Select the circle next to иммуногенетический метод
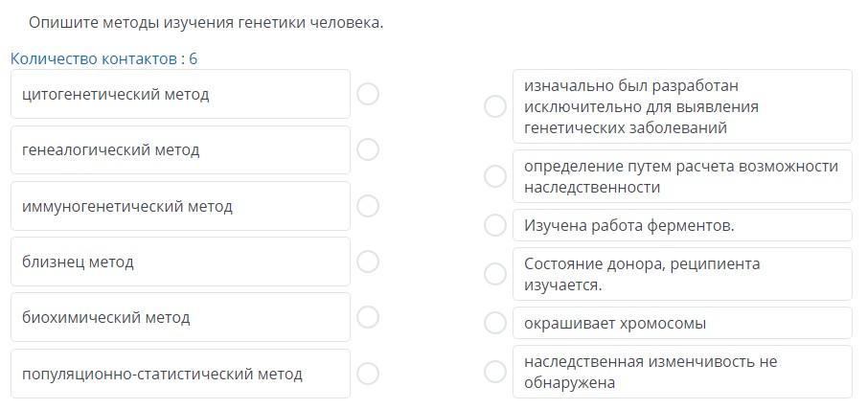 pyautogui.click(x=368, y=206)
